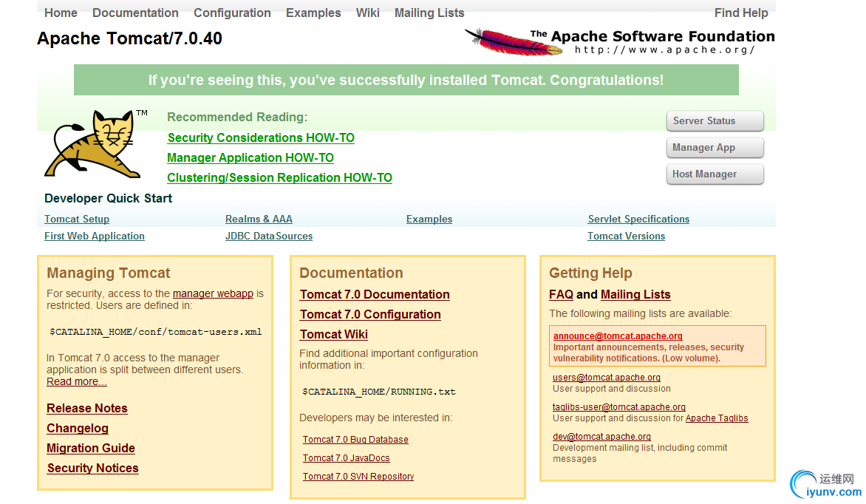Open the Home navigation item
This screenshot has height=504, width=866.
[x=61, y=13]
